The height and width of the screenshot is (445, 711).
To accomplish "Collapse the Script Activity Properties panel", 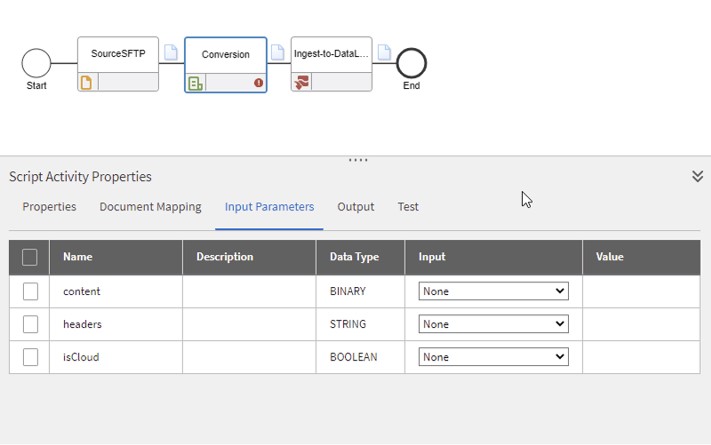I will tap(697, 176).
